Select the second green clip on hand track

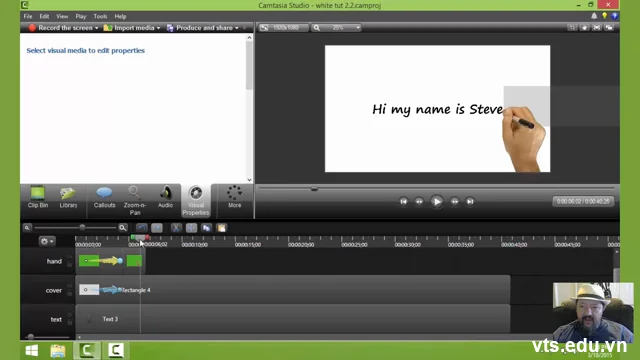pyautogui.click(x=134, y=261)
